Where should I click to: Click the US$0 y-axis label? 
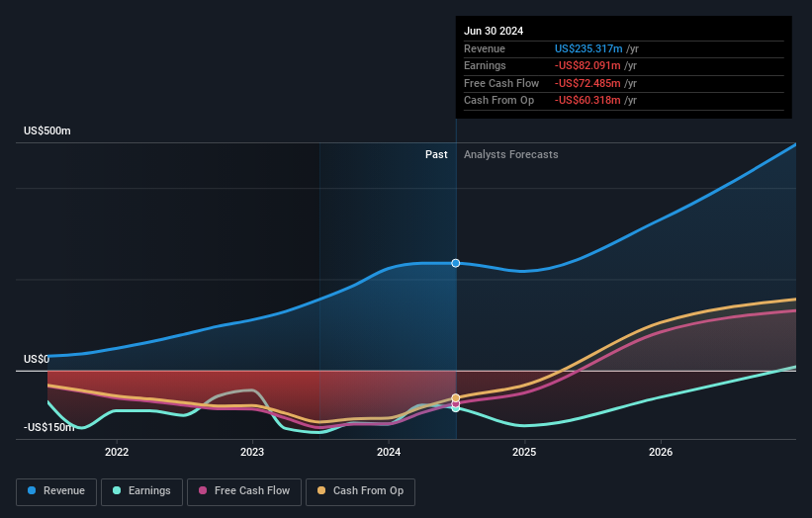37,359
